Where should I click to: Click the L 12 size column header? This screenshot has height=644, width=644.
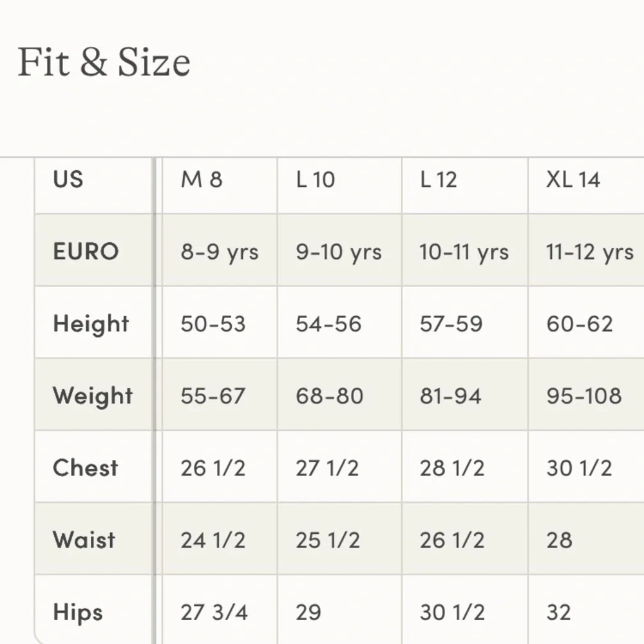click(x=439, y=179)
